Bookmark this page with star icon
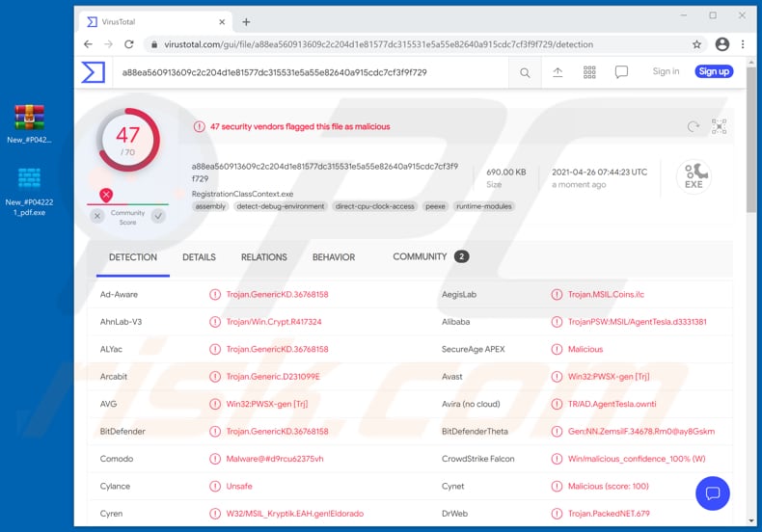Screen dimensions: 762x532 coord(696,44)
